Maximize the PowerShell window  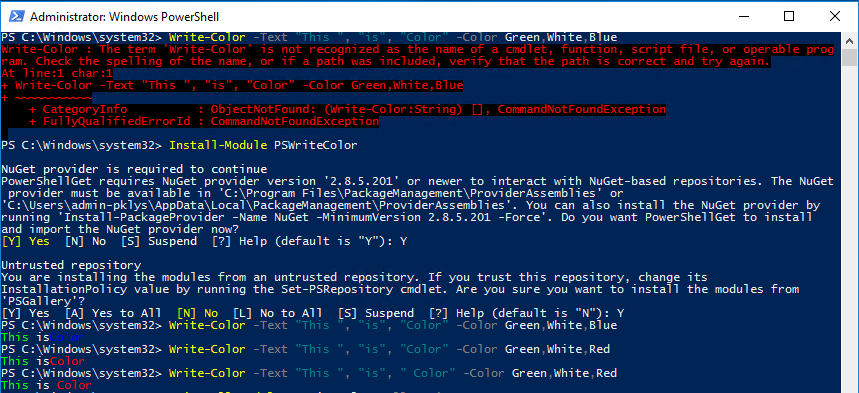pos(789,16)
